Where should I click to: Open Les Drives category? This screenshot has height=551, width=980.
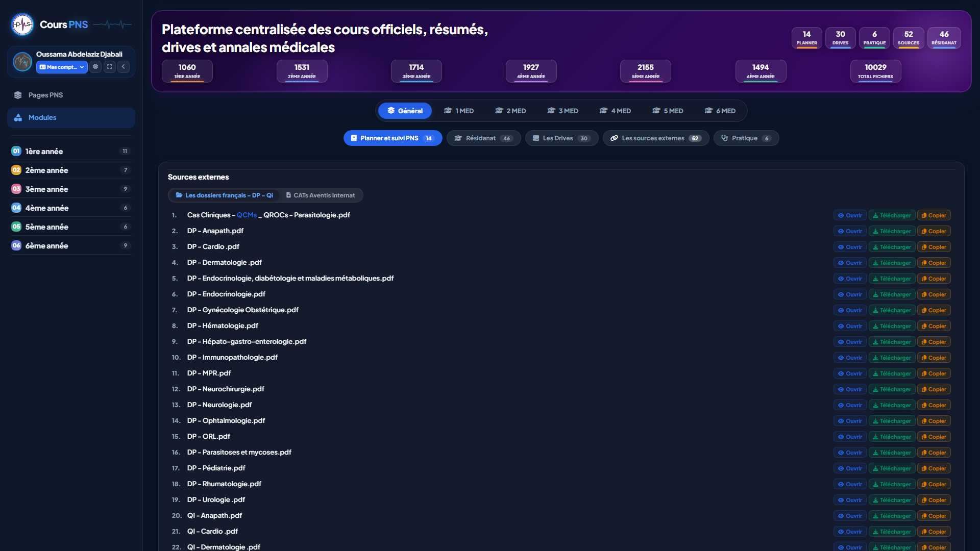point(561,138)
